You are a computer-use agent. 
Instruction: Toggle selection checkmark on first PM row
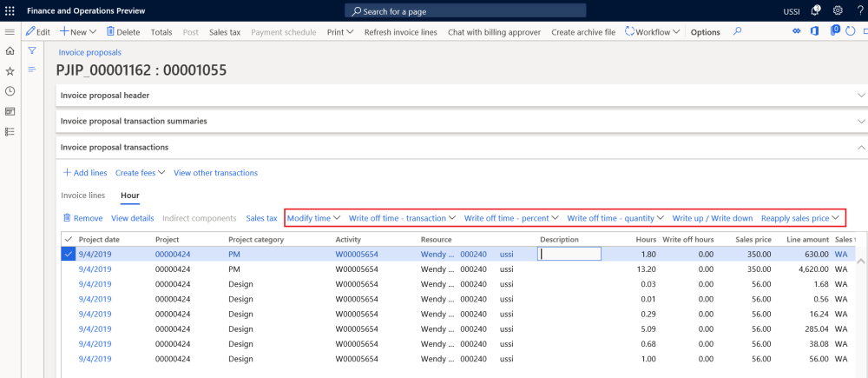pyautogui.click(x=69, y=255)
